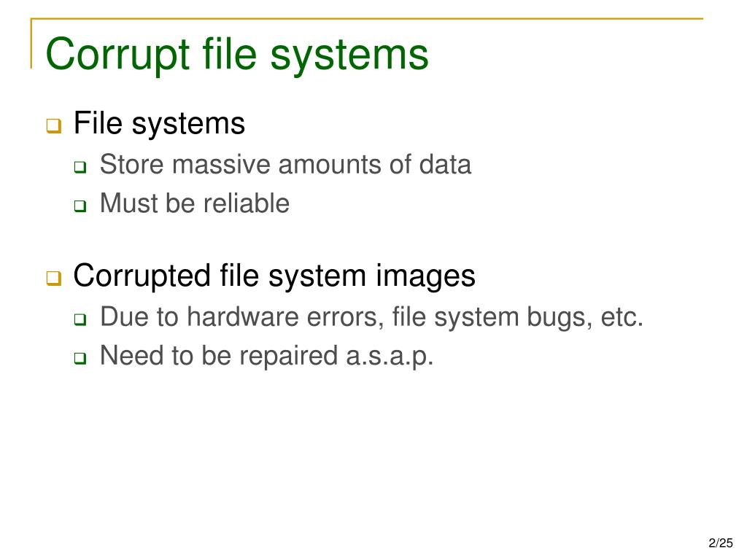The image size is (747, 560).
Task: Click the 2/25 slide number
Action: click(x=720, y=542)
